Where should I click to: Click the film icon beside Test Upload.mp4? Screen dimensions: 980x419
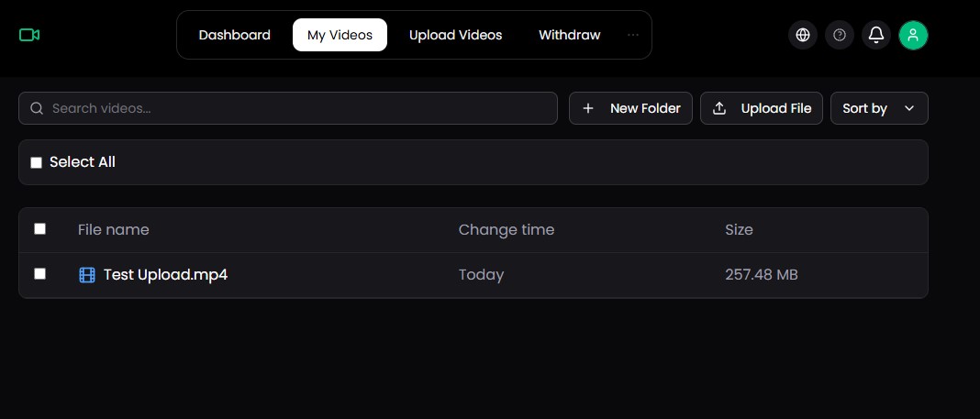87,275
